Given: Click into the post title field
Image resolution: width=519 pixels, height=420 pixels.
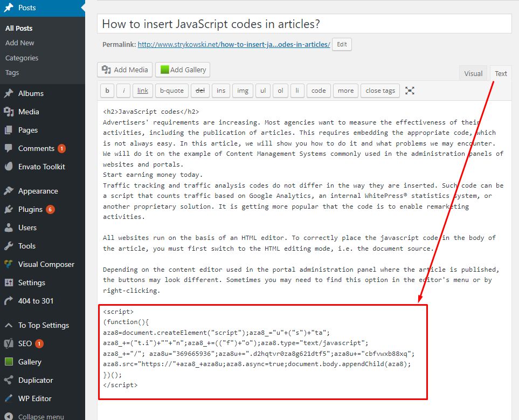Looking at the screenshot, I should pos(304,24).
